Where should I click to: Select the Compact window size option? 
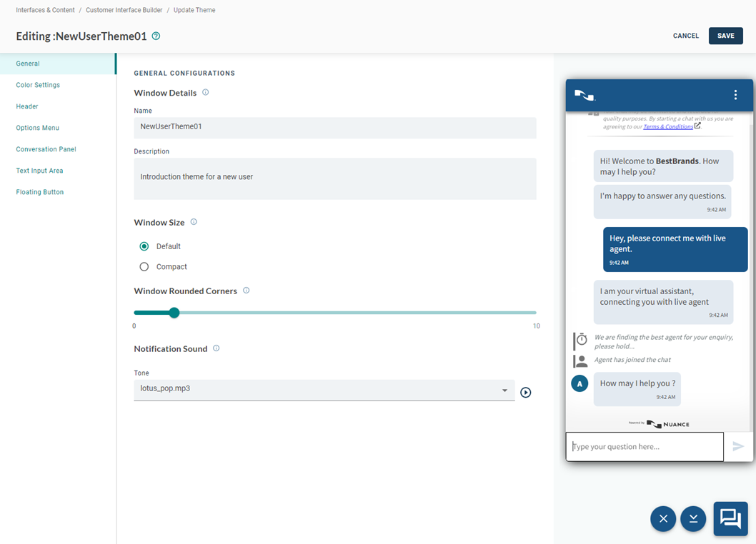click(144, 266)
